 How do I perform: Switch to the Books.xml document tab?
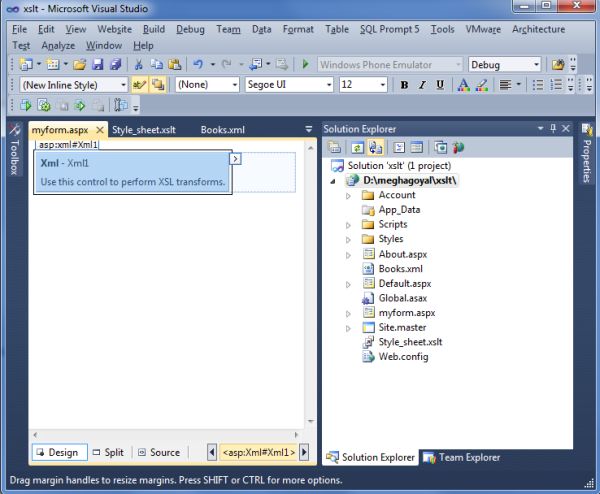click(223, 130)
